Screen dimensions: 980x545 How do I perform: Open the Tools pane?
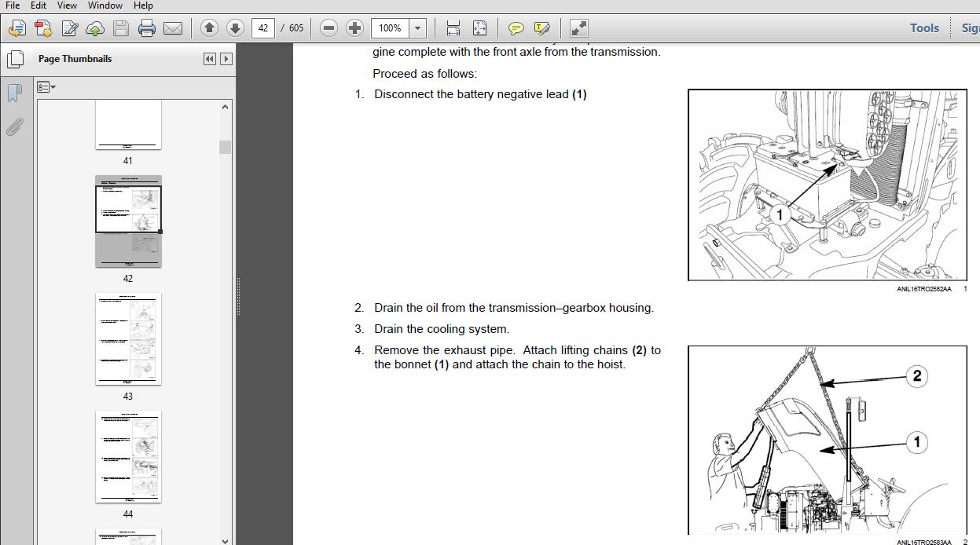click(924, 27)
